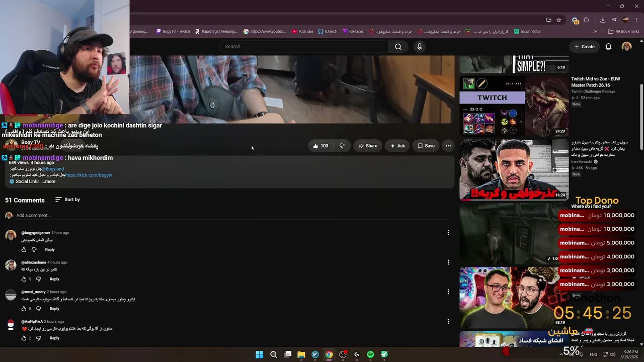Open File Explorer from the taskbar
This screenshot has width=644, height=362.
click(301, 354)
